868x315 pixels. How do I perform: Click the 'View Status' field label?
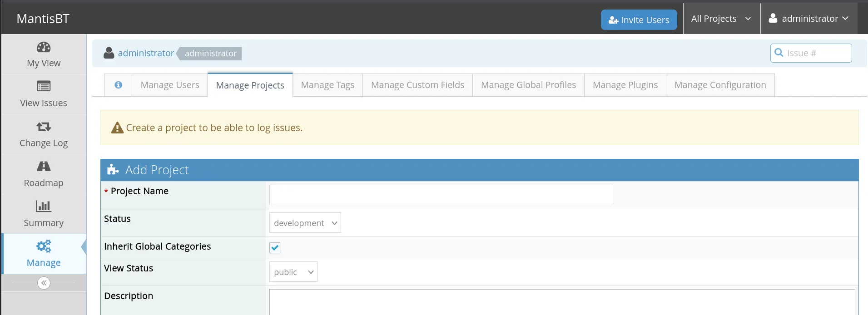129,268
